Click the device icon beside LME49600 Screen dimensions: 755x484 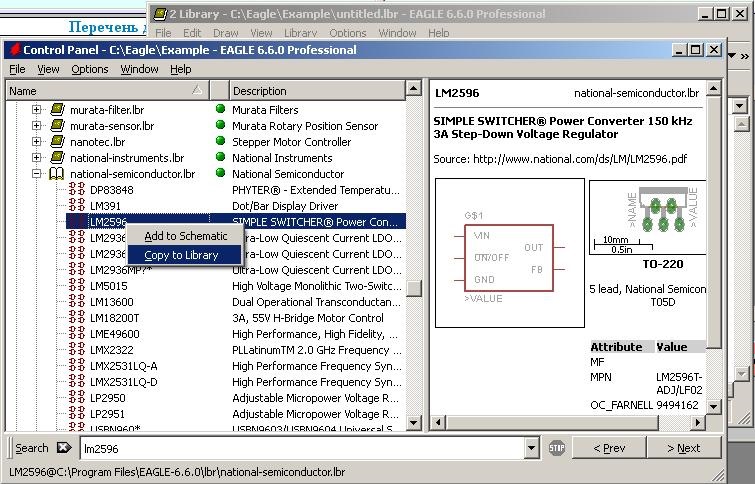pos(77,333)
